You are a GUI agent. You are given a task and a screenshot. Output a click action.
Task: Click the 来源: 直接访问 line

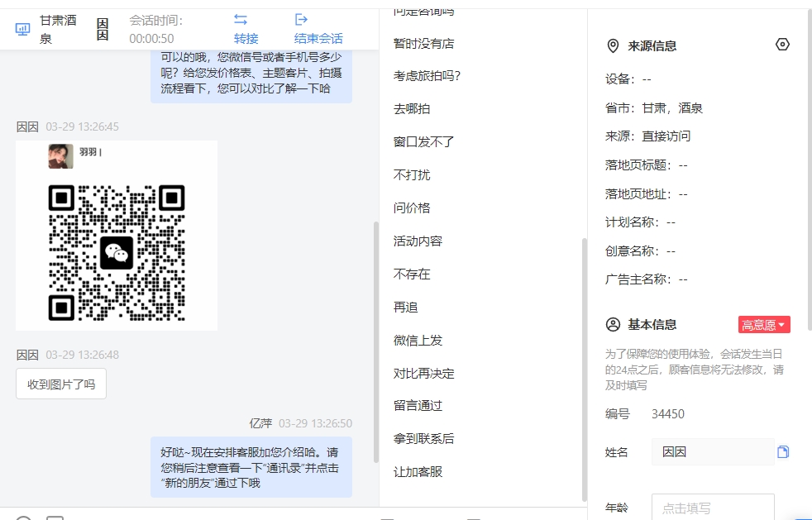coord(647,136)
